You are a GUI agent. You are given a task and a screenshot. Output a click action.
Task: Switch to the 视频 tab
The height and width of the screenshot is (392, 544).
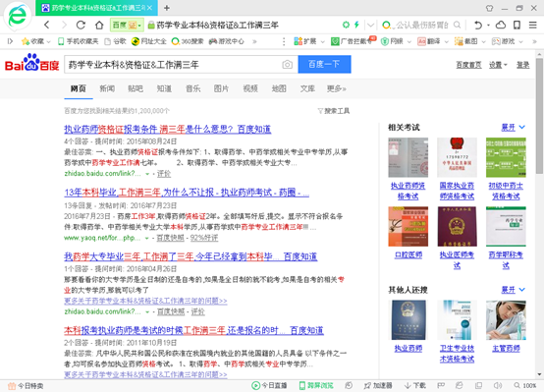click(250, 88)
